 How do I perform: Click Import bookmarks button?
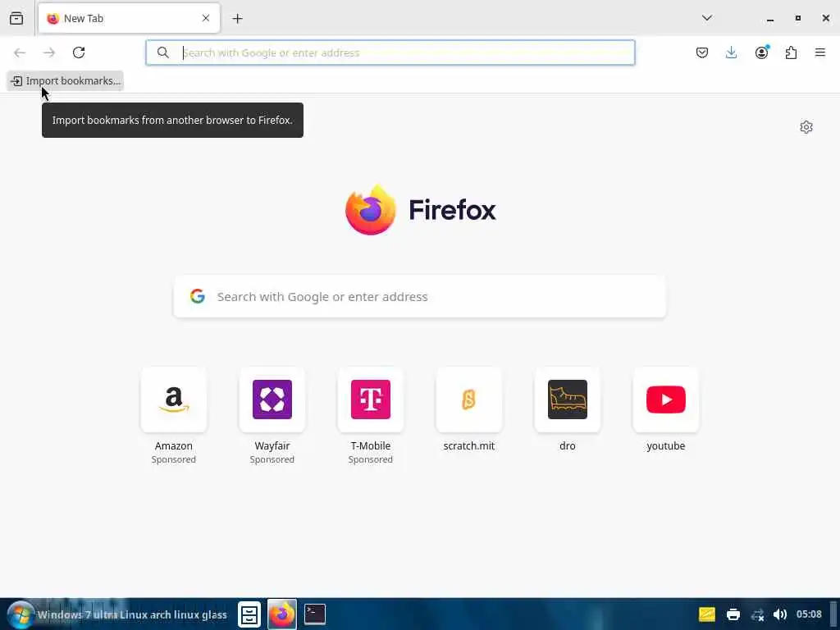coord(66,81)
